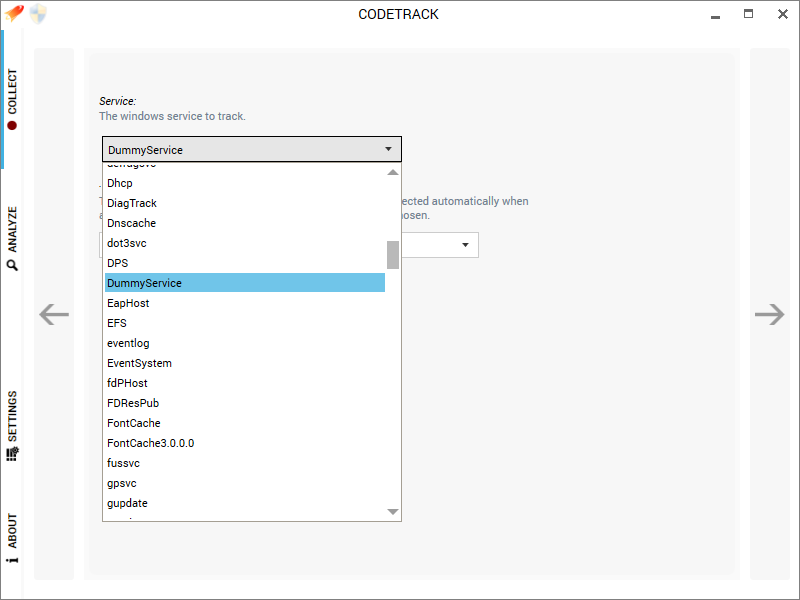Viewport: 800px width, 600px height.
Task: Select the DPS service
Action: click(x=245, y=263)
